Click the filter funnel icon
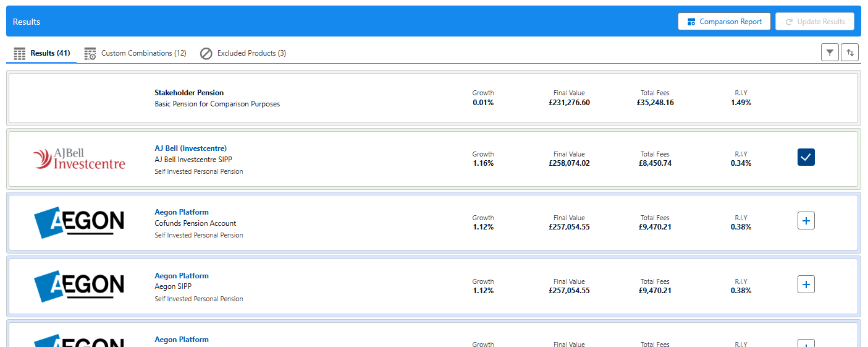Viewport: 868px width, 347px height. tap(830, 53)
